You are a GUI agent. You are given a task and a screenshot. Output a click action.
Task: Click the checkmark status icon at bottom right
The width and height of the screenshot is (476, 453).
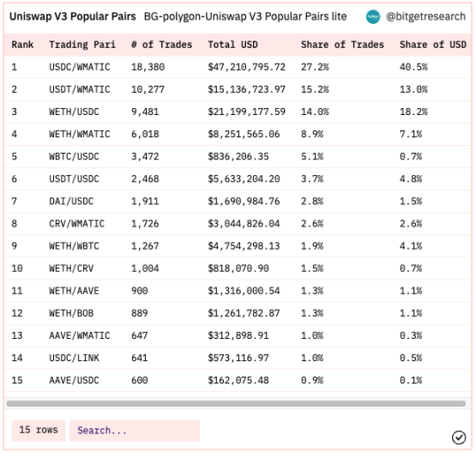click(x=458, y=438)
